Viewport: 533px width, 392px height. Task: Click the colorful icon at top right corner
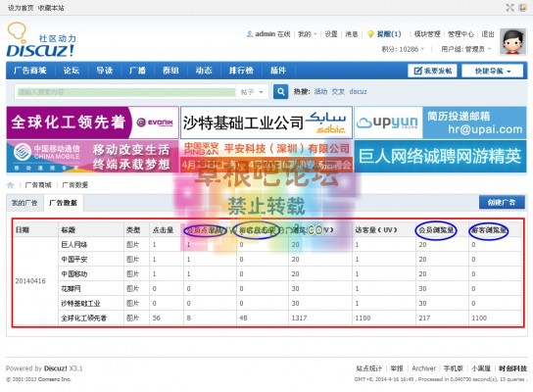click(523, 8)
